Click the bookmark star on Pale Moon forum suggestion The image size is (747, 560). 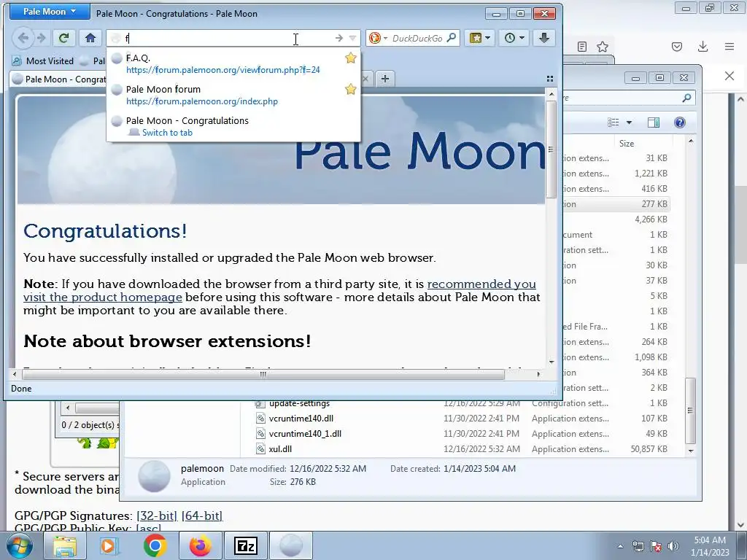[351, 89]
